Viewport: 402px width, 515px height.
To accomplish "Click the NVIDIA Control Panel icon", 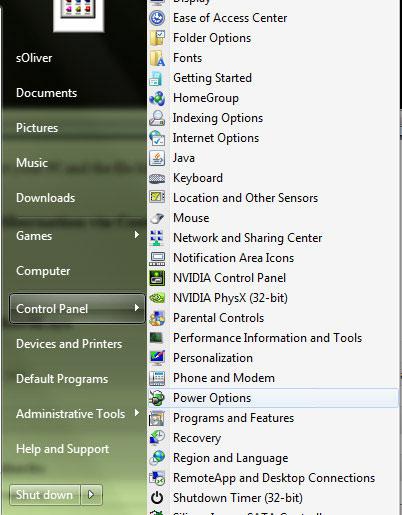I will [x=157, y=278].
